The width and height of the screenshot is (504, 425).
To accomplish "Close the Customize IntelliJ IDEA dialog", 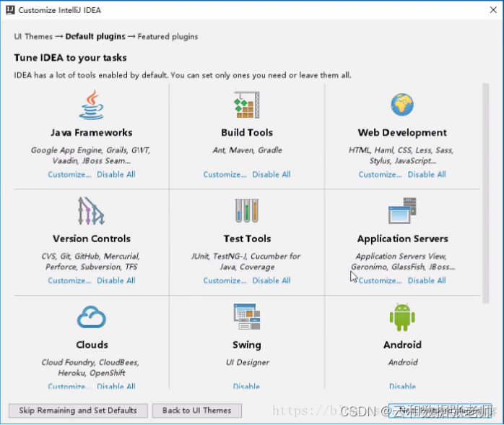I will coord(493,10).
